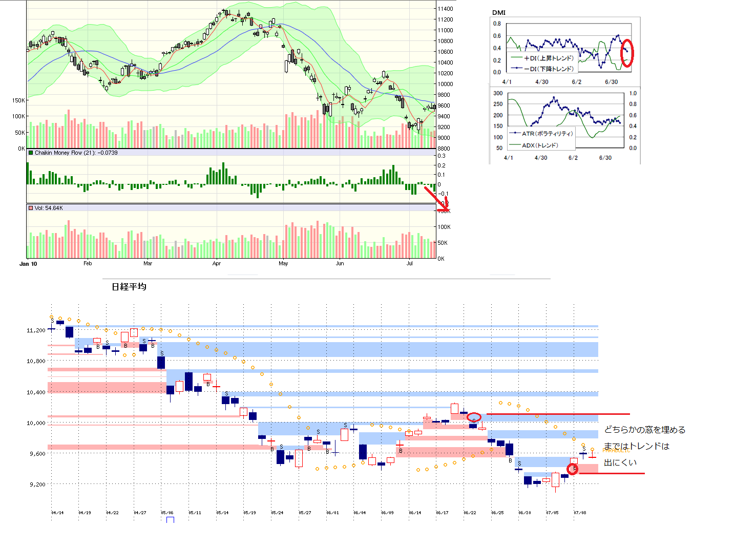Click the 11,200 price label on the Nikkei chart
This screenshot has width=756, height=548.
click(36, 330)
